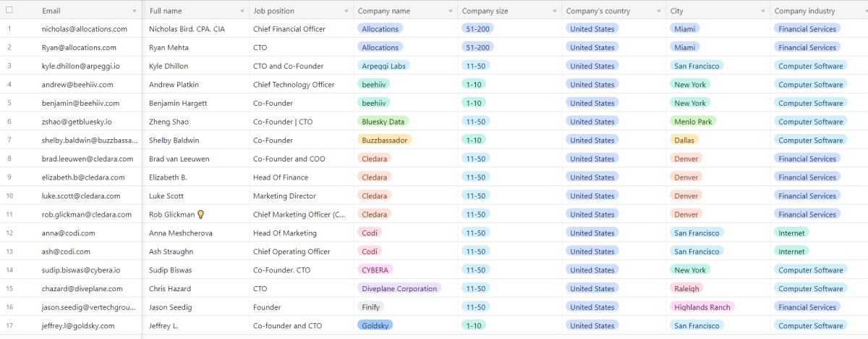Select the name Benjamin Hargett
This screenshot has width=868, height=339.
[178, 103]
